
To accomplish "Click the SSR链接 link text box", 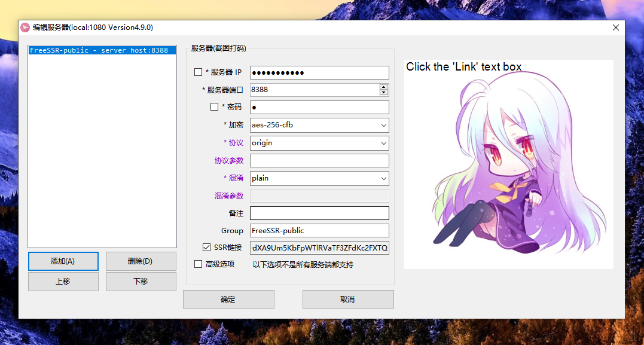I will click(x=319, y=248).
